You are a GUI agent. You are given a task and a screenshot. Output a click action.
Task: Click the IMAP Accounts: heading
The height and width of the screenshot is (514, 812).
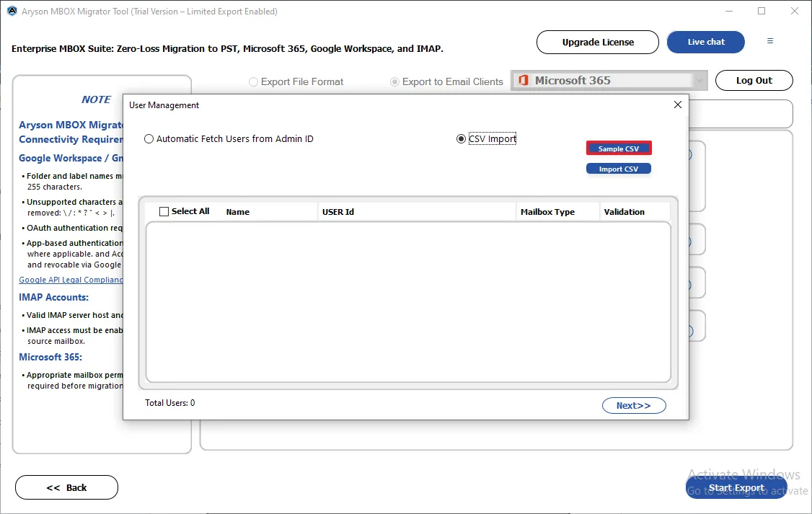click(54, 297)
